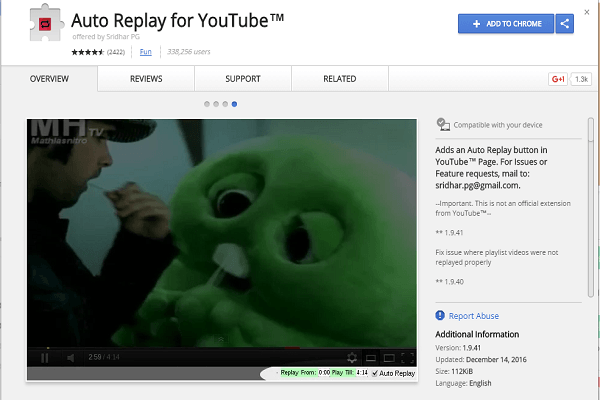Click the volume speaker icon in the video
Screen dimensions: 600x400
click(x=71, y=358)
